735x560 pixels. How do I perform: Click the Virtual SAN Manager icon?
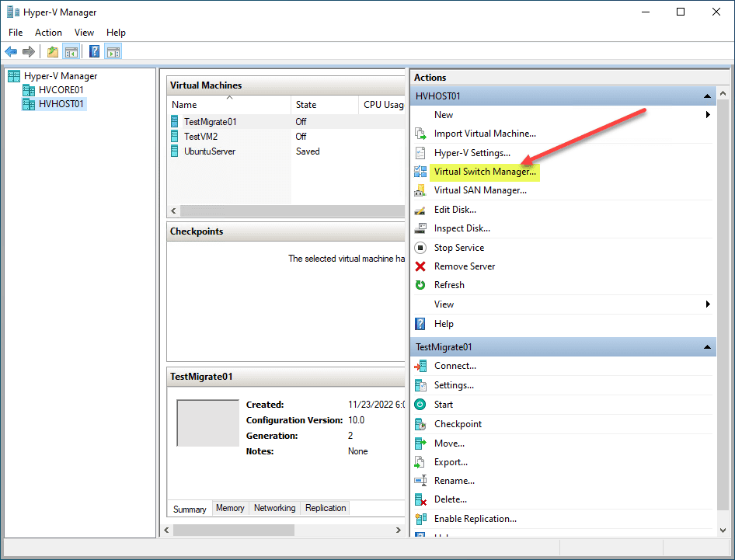click(x=420, y=190)
